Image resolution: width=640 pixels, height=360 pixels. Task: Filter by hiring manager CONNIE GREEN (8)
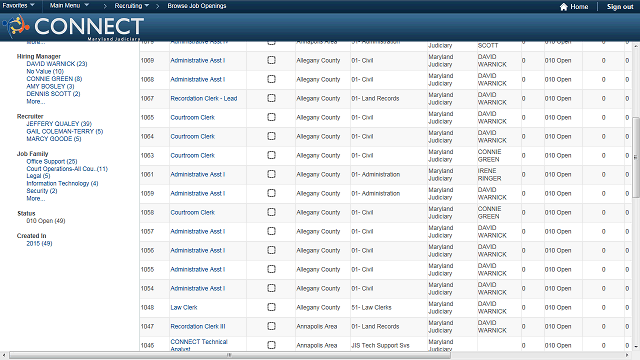coord(54,79)
